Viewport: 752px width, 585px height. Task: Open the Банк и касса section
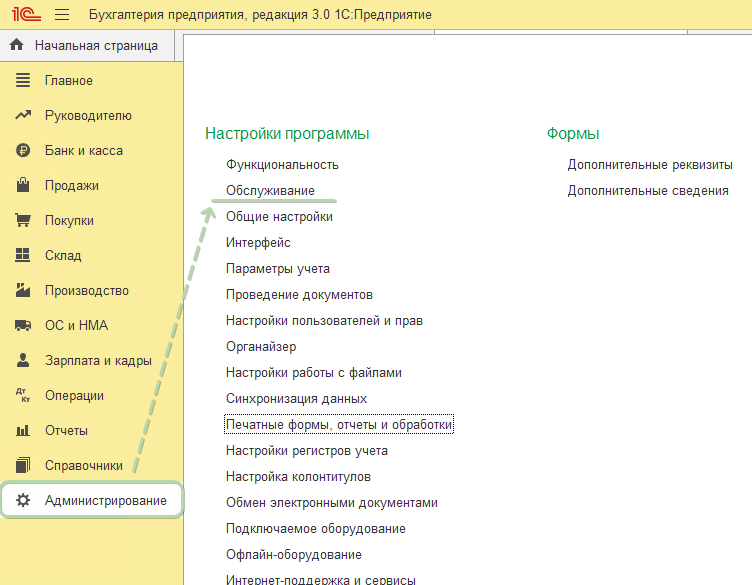point(91,150)
